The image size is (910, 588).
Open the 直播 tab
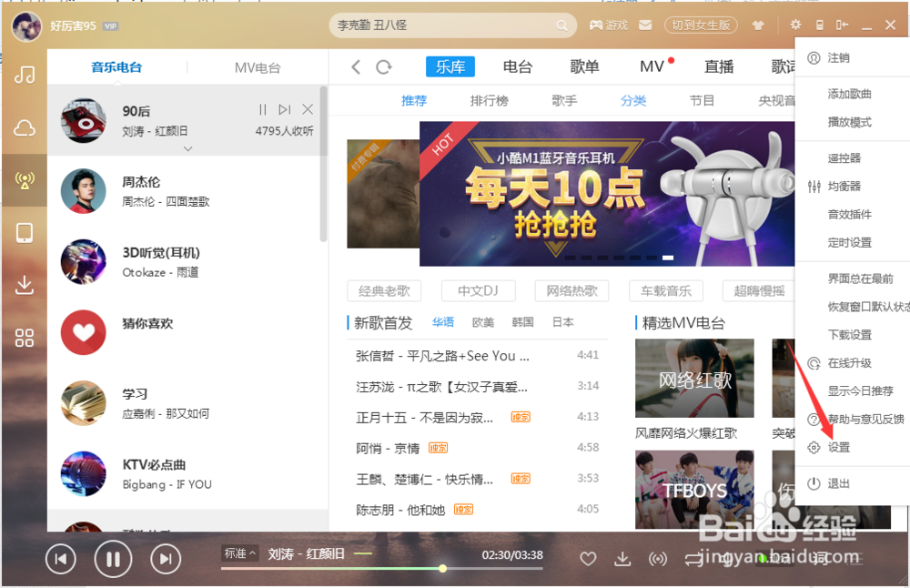pos(719,66)
